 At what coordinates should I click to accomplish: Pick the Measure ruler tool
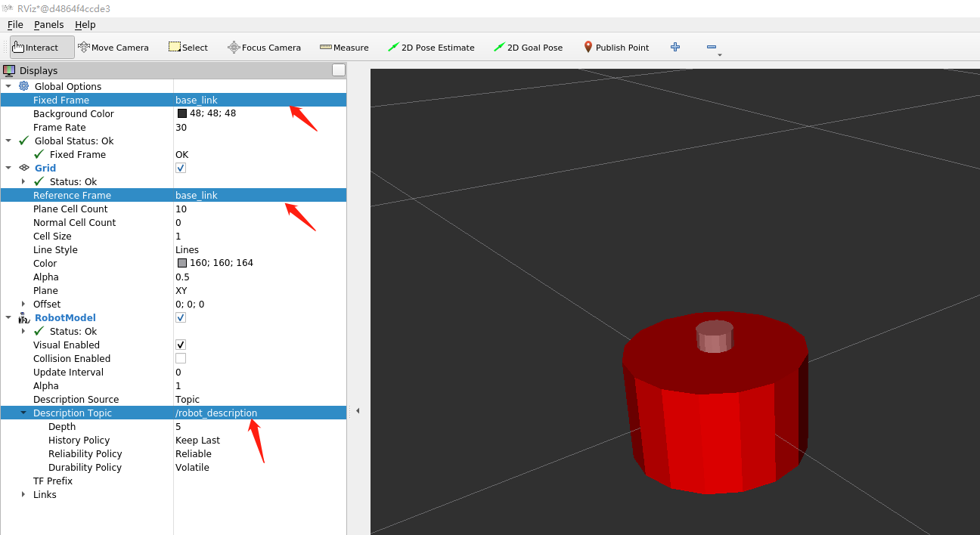[x=344, y=48]
